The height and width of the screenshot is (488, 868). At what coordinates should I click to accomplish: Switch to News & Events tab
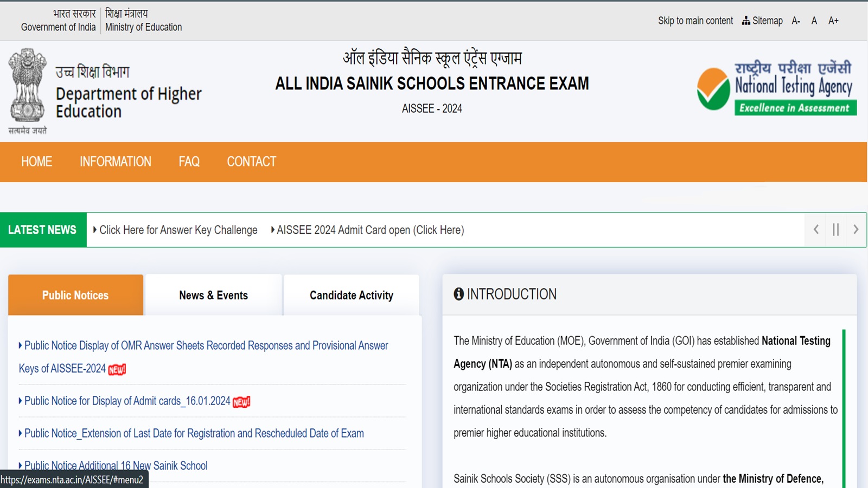pyautogui.click(x=214, y=295)
